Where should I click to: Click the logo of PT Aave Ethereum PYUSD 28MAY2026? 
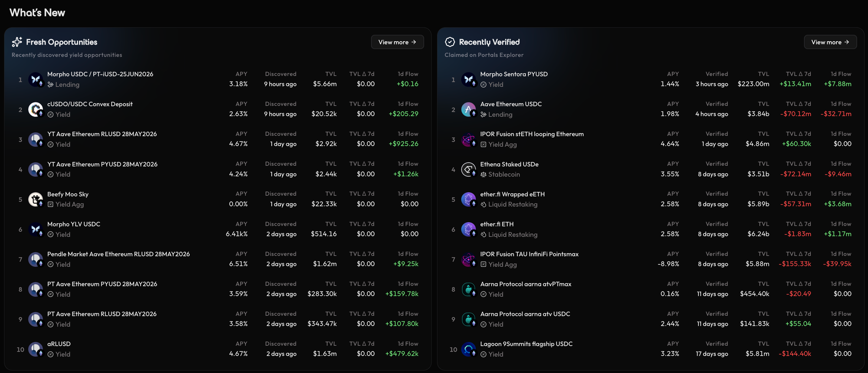point(36,289)
